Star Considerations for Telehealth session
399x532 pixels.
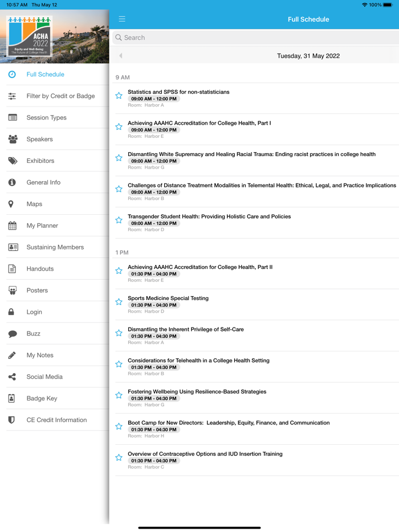point(119,365)
